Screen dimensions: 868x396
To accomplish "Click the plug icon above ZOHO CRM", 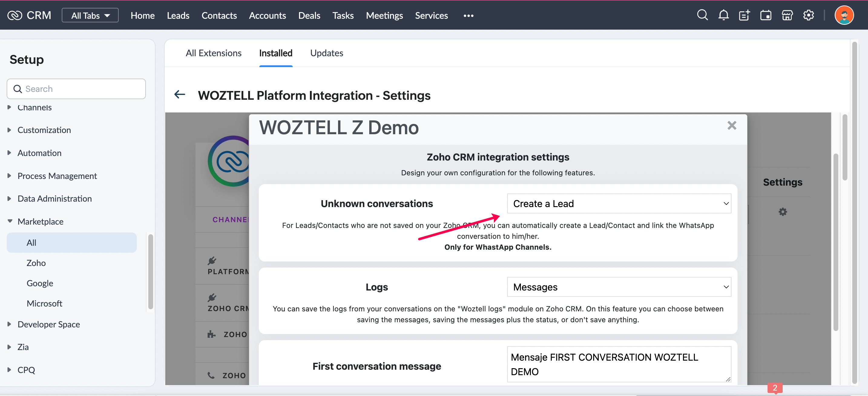I will coord(212,297).
